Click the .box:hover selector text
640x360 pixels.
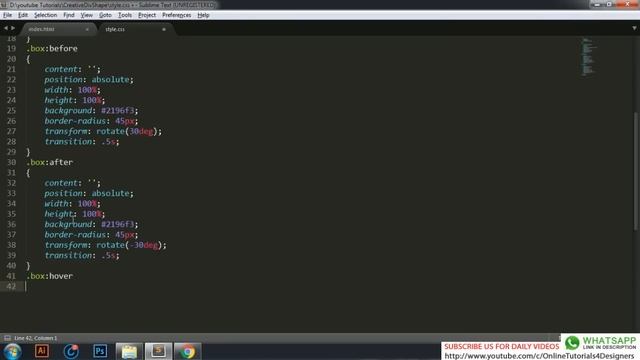(50, 276)
